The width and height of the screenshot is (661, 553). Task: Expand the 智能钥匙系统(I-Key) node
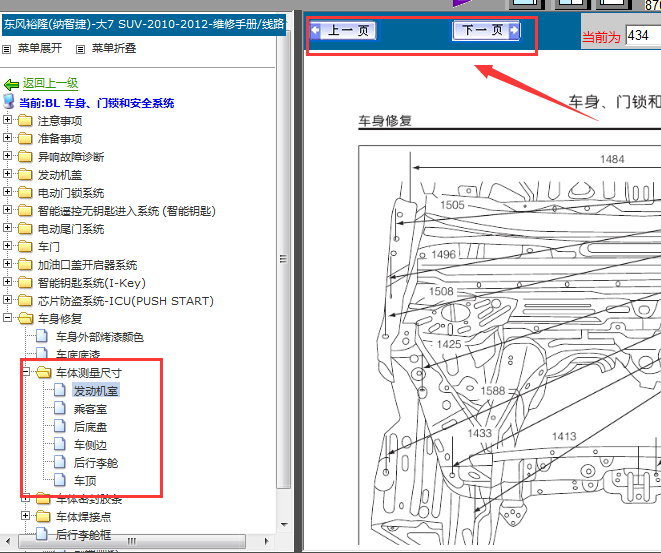click(x=7, y=282)
